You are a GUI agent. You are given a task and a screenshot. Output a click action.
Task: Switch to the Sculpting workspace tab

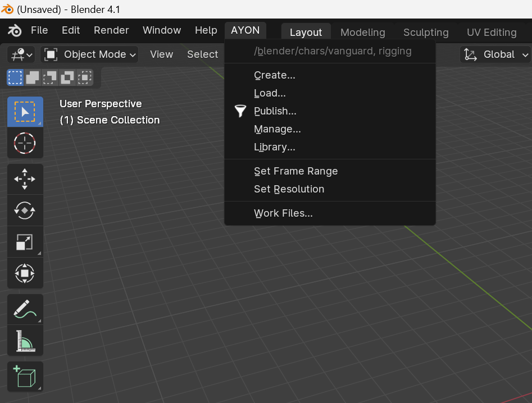[x=426, y=32]
